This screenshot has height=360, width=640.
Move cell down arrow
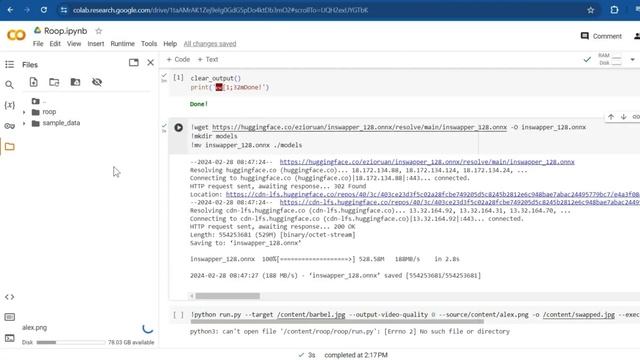click(x=623, y=117)
